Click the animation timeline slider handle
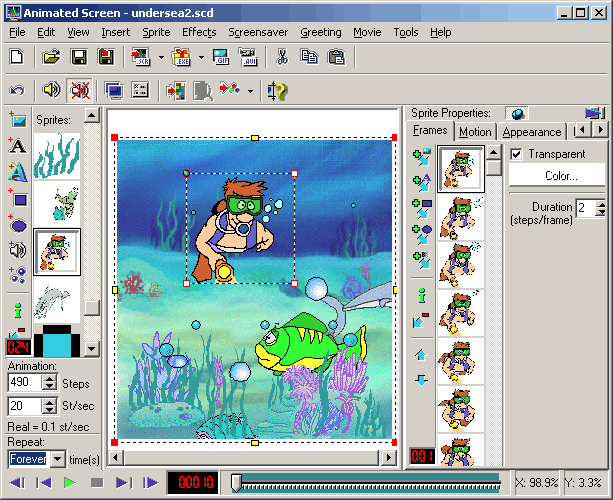 236,482
